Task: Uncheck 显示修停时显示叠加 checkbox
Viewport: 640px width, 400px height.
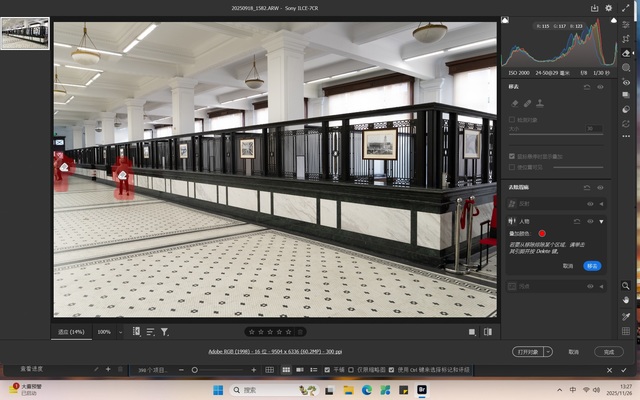Action: [x=513, y=156]
